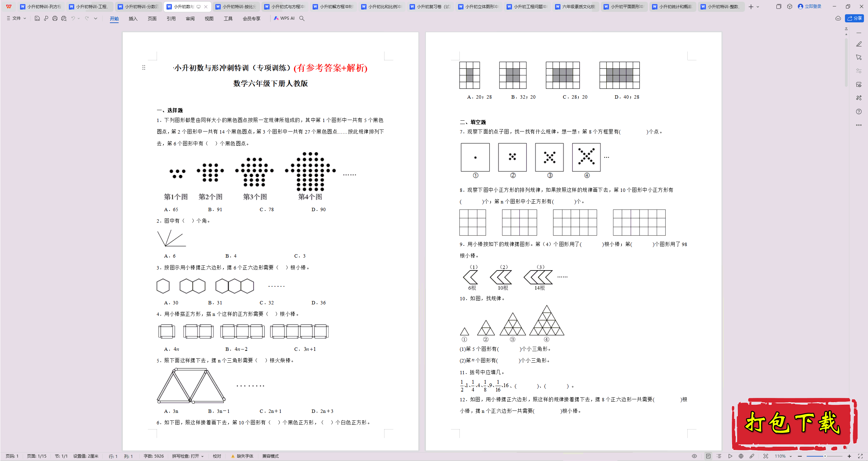This screenshot has height=461, width=868.
Task: Open zoom percentage 110% dropdown
Action: click(783, 456)
